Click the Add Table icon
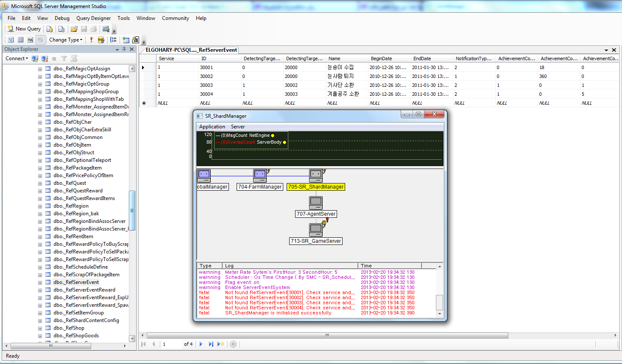 click(x=126, y=40)
